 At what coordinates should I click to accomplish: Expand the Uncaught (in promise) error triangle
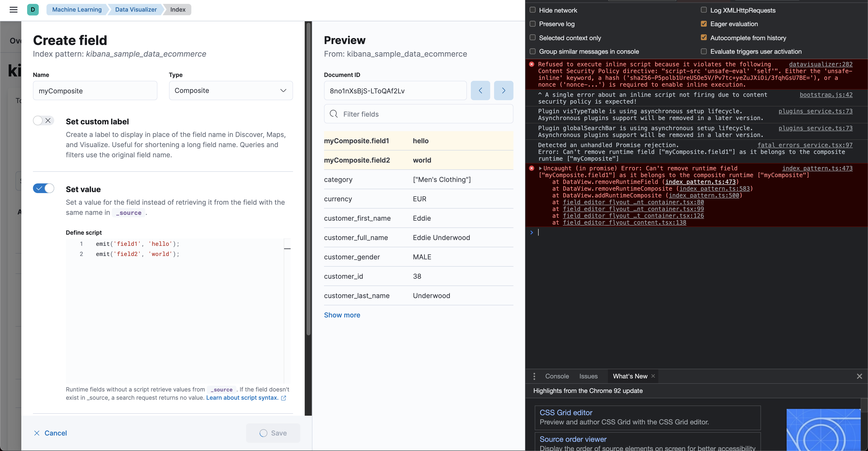click(541, 168)
